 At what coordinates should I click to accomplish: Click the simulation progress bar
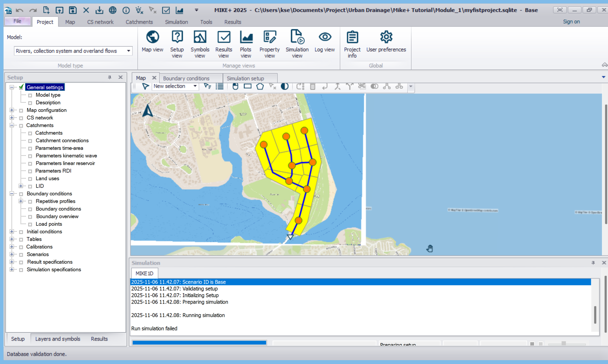pos(199,342)
